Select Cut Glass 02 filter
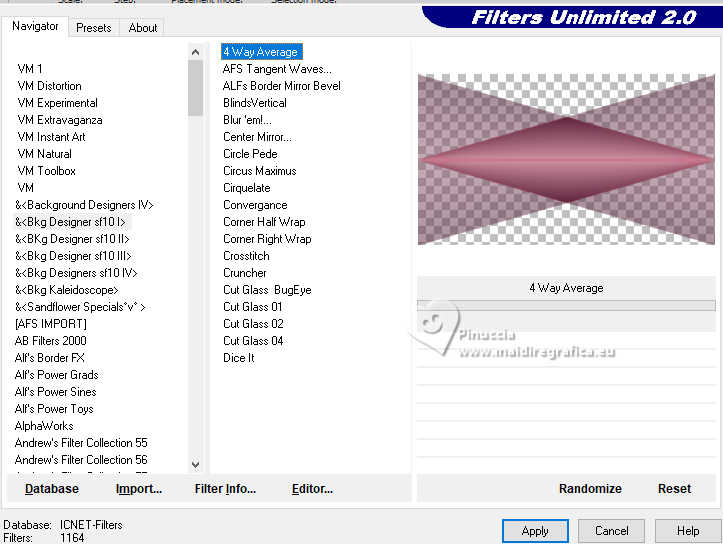The height and width of the screenshot is (544, 723). coord(253,324)
